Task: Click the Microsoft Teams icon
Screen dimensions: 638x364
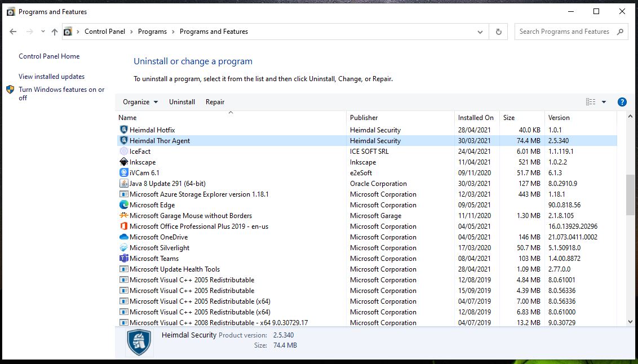Action: pos(123,258)
